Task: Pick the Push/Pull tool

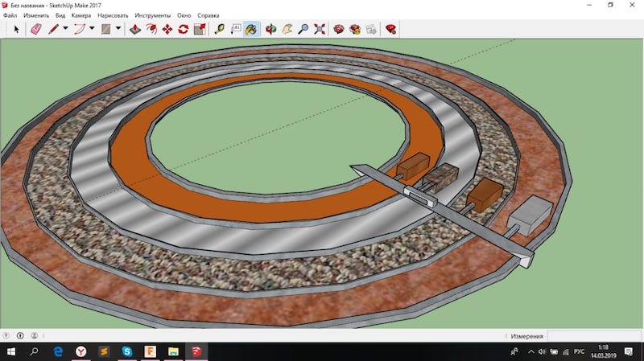Action: pos(135,29)
